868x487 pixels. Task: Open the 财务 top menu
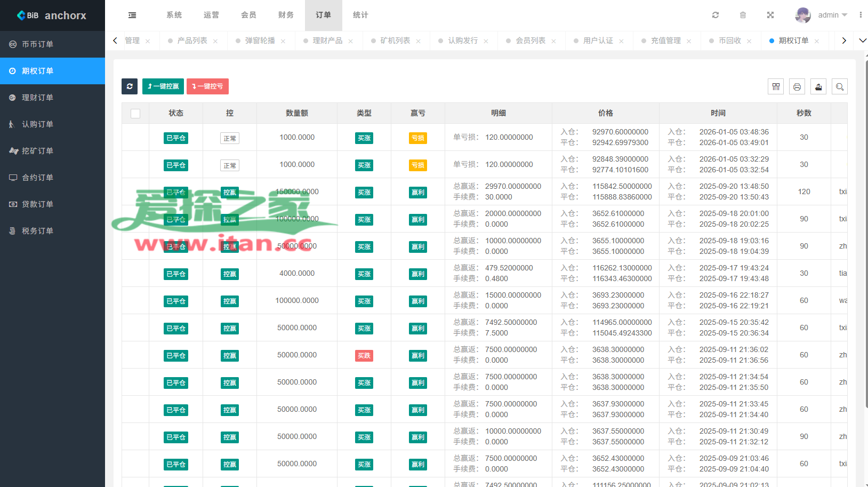coord(286,15)
